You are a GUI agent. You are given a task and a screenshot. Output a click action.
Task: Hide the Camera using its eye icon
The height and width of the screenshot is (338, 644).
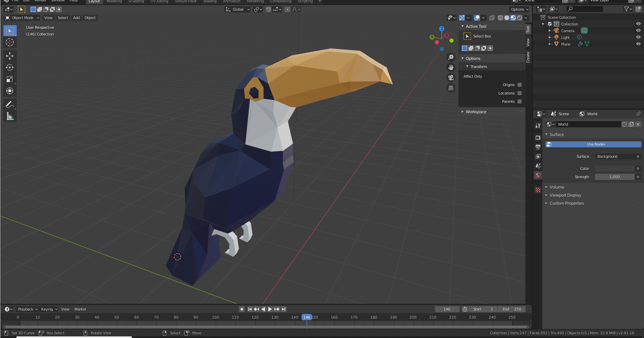tap(638, 30)
